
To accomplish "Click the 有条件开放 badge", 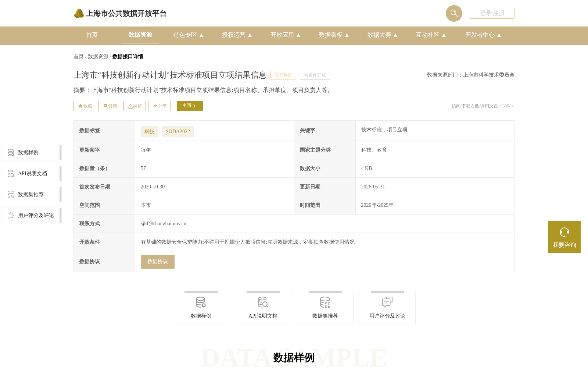I will tap(315, 75).
